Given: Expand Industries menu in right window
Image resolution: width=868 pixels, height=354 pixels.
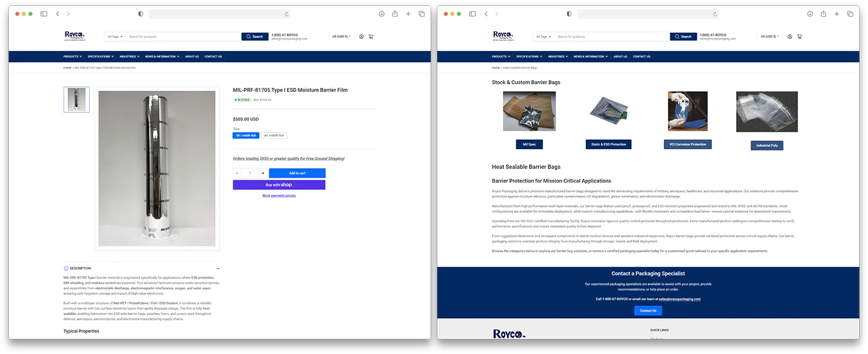Looking at the screenshot, I should click(x=557, y=57).
